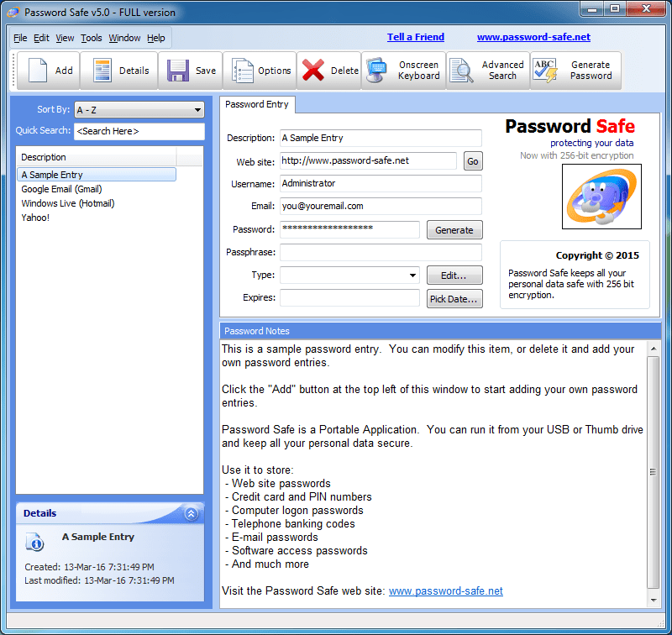Image resolution: width=672 pixels, height=635 pixels.
Task: Collapse the Details panel chevron
Action: click(x=192, y=513)
